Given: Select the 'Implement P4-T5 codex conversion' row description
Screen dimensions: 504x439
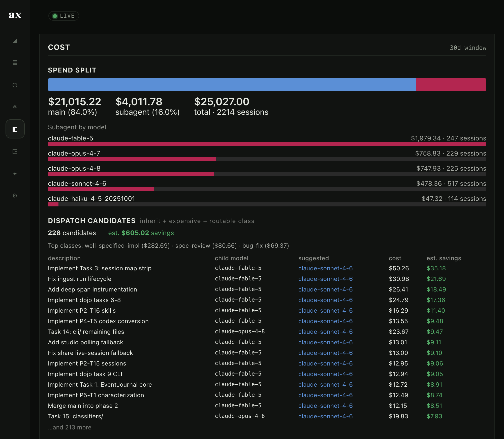Looking at the screenshot, I should pos(98,321).
